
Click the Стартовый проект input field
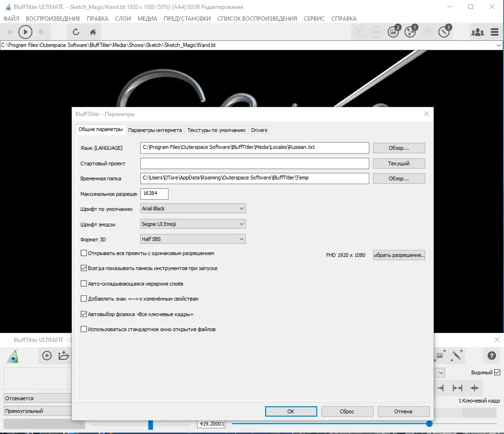coord(254,163)
